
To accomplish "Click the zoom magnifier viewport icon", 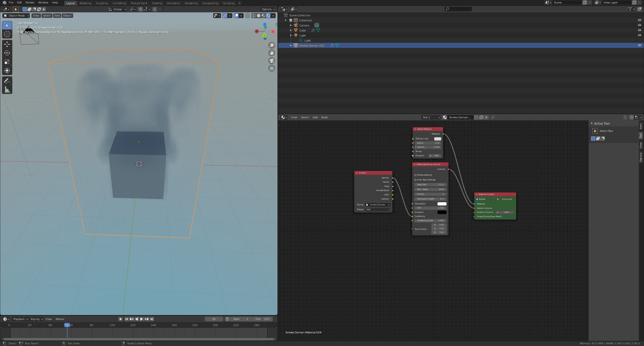I will coord(271,45).
